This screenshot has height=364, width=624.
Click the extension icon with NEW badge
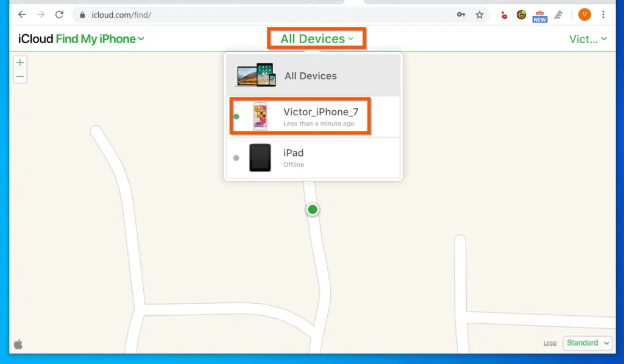click(x=540, y=15)
